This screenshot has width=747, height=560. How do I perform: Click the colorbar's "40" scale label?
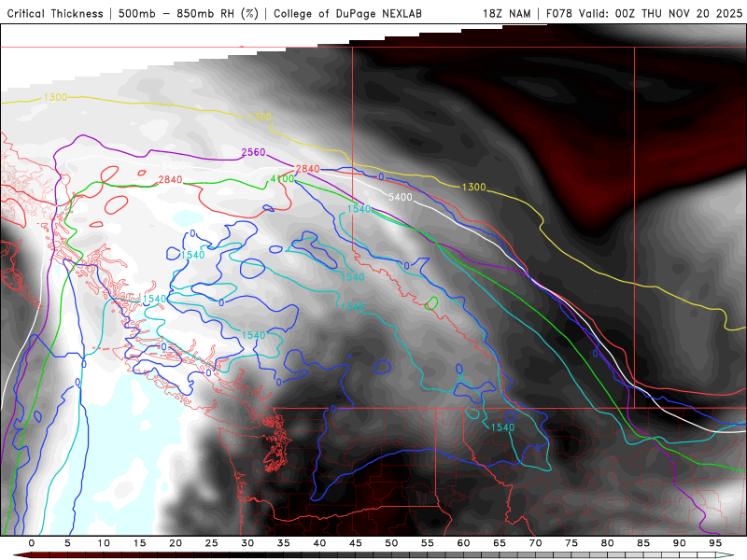point(319,543)
